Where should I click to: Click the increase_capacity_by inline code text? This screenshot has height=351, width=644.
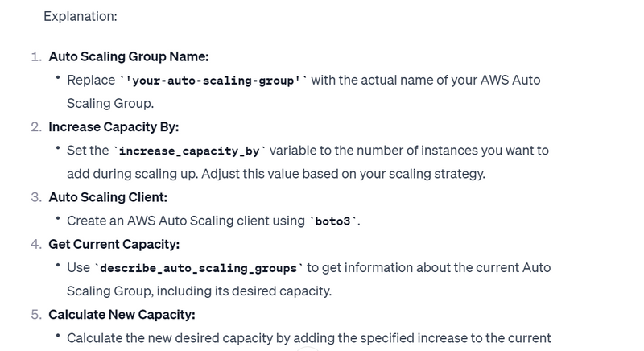189,151
